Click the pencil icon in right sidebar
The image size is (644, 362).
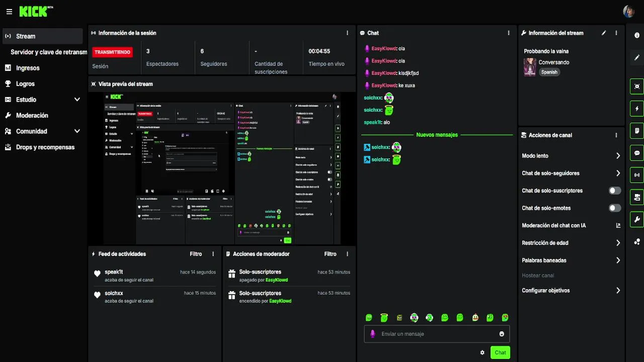point(637,58)
